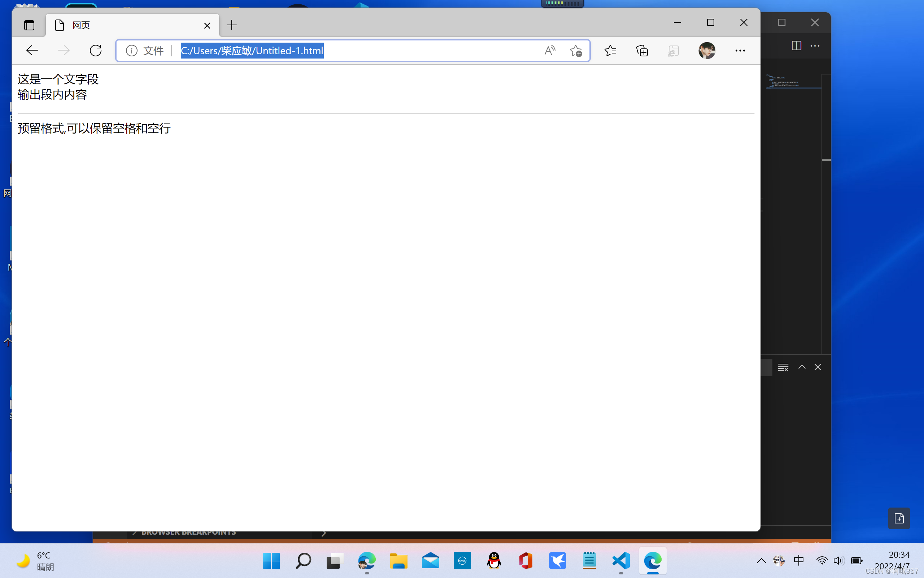Maximize the VS Code window
This screenshot has width=924, height=578.
pyautogui.click(x=781, y=22)
